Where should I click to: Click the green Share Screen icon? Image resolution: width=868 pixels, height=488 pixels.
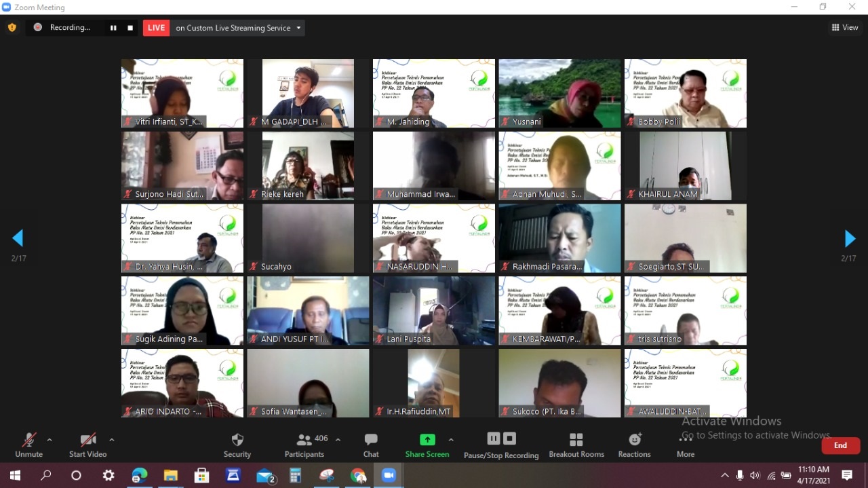click(427, 440)
